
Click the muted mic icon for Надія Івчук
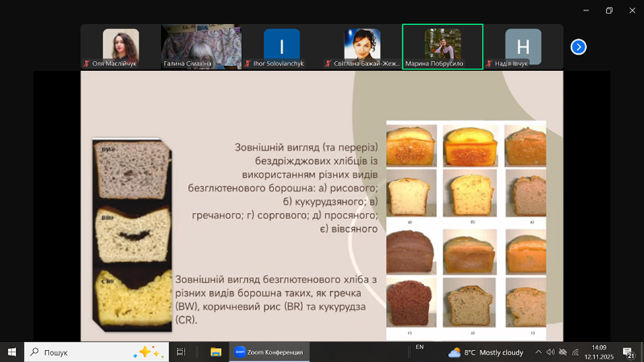coord(490,63)
